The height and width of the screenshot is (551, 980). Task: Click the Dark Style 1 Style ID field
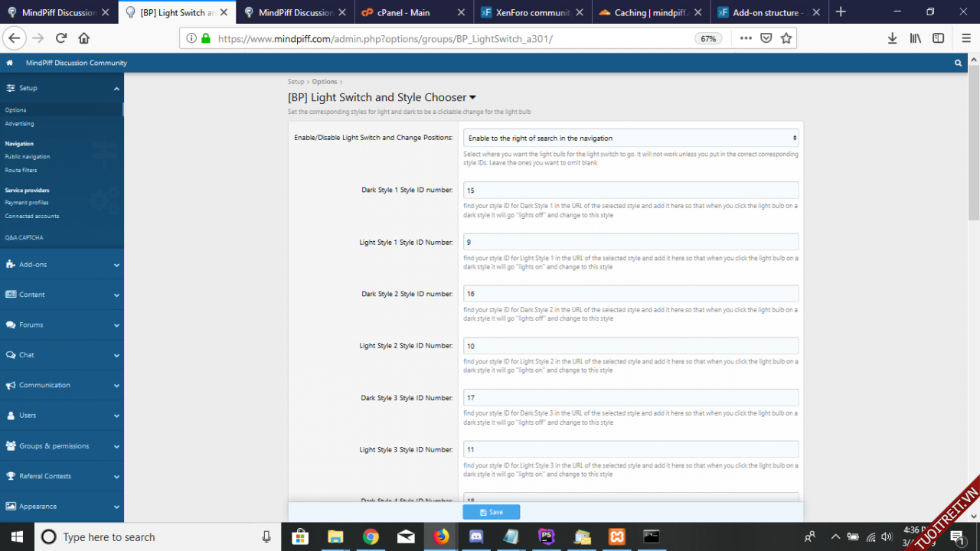point(631,190)
